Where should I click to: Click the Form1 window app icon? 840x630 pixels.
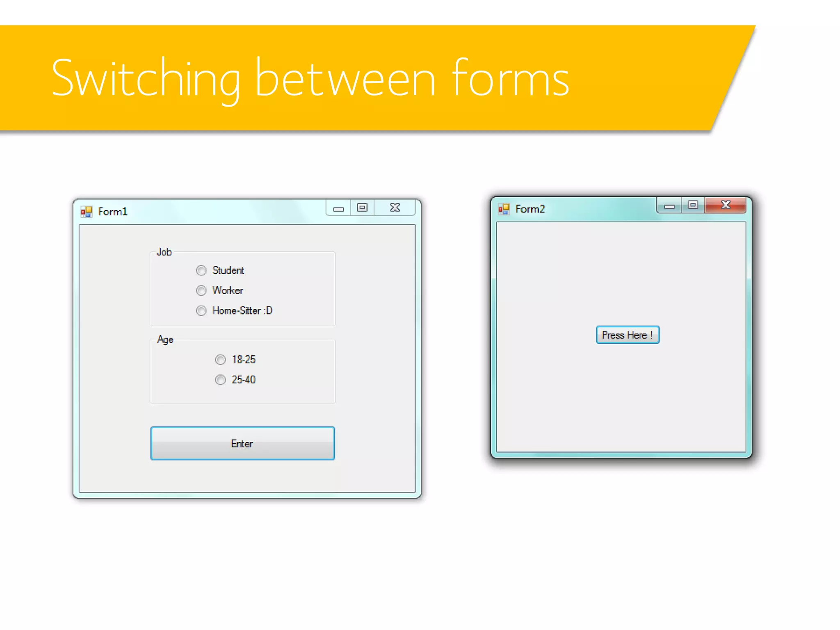click(x=86, y=212)
